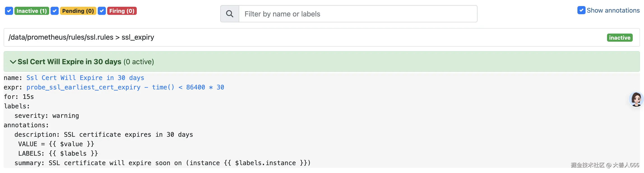Open the alert name link in the rule
The width and height of the screenshot is (644, 173).
(x=85, y=78)
